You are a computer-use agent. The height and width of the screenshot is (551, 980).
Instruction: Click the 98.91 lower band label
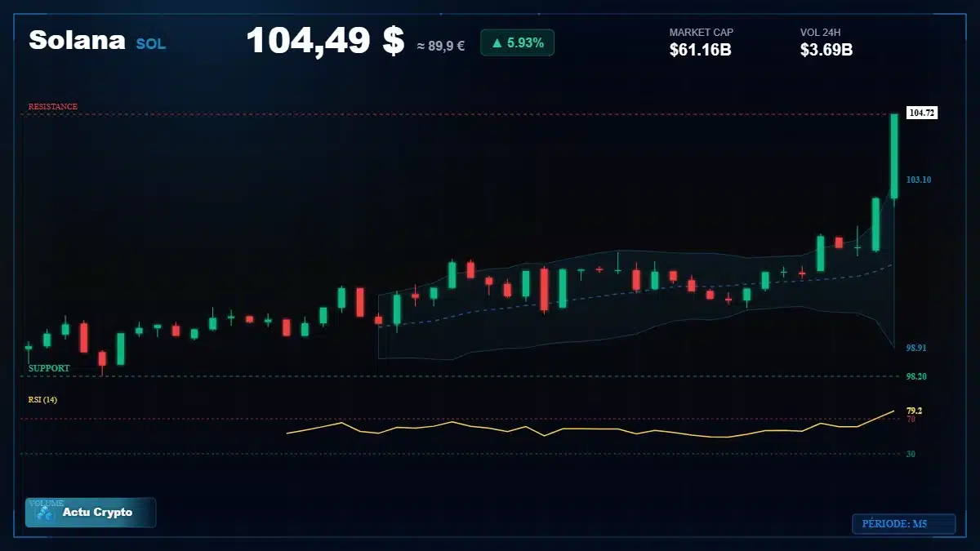[x=916, y=348]
